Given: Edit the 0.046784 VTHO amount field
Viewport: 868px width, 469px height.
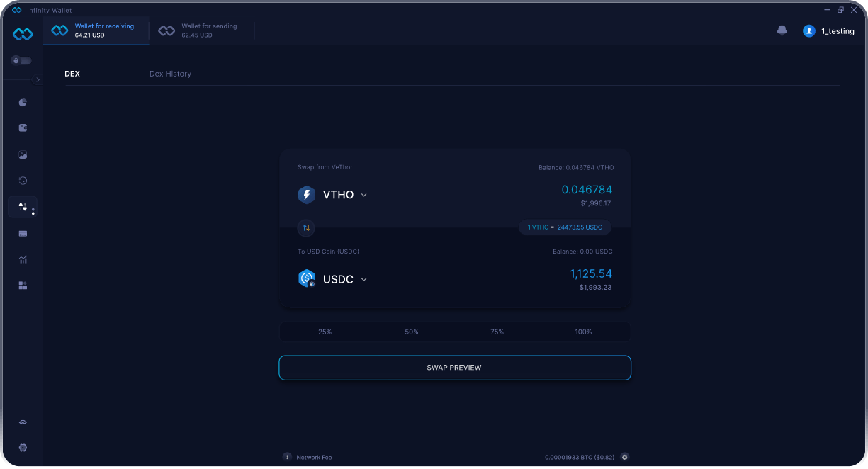Looking at the screenshot, I should [x=587, y=190].
